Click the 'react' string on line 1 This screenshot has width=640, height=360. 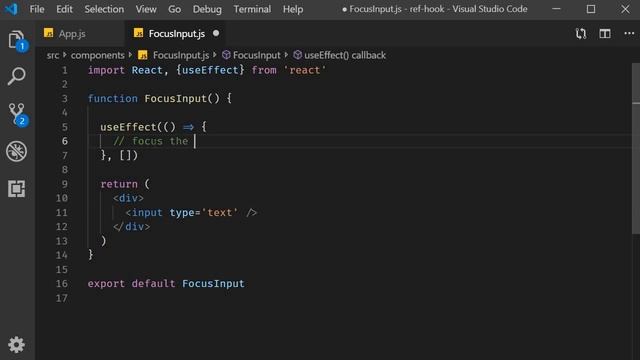[304, 70]
